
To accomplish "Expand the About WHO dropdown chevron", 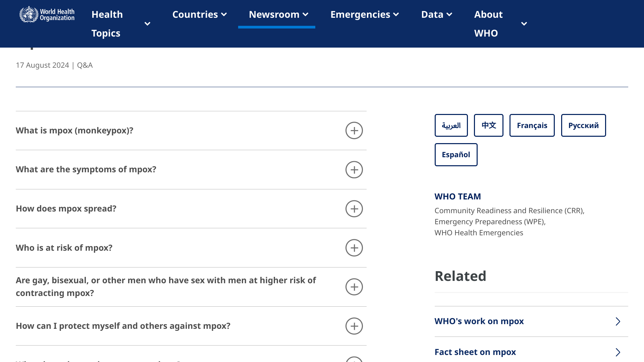I will (x=524, y=24).
